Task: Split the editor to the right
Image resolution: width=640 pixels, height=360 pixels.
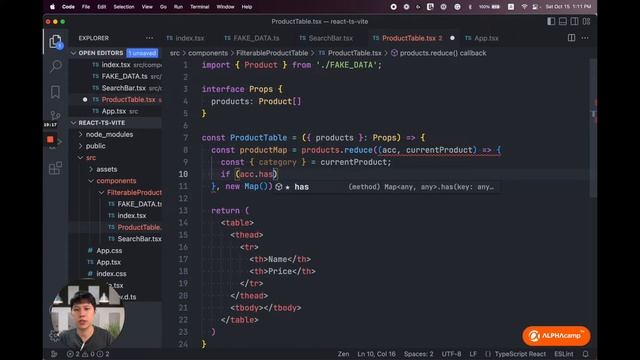Action: pos(571,38)
